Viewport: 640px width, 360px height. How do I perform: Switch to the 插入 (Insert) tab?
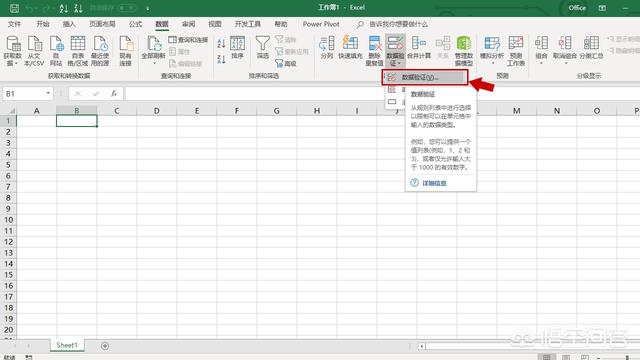[x=69, y=24]
